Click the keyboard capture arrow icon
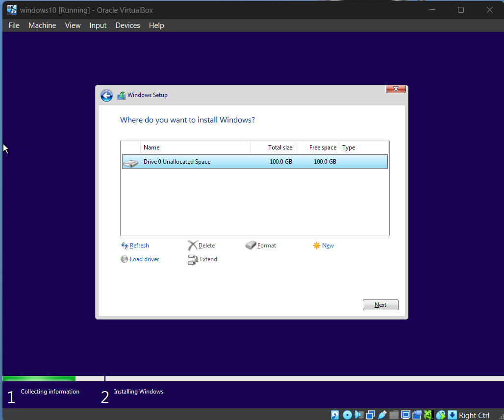Screen dimensions: 504x420 coord(452,415)
